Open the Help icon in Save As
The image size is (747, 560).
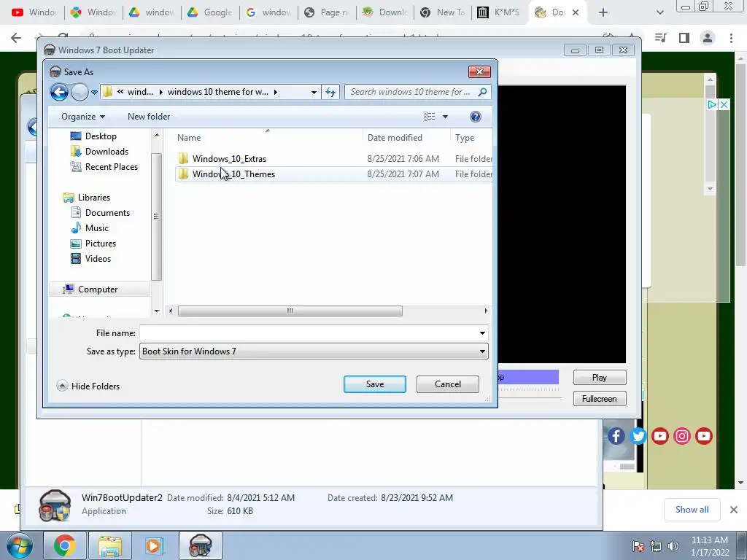(475, 117)
